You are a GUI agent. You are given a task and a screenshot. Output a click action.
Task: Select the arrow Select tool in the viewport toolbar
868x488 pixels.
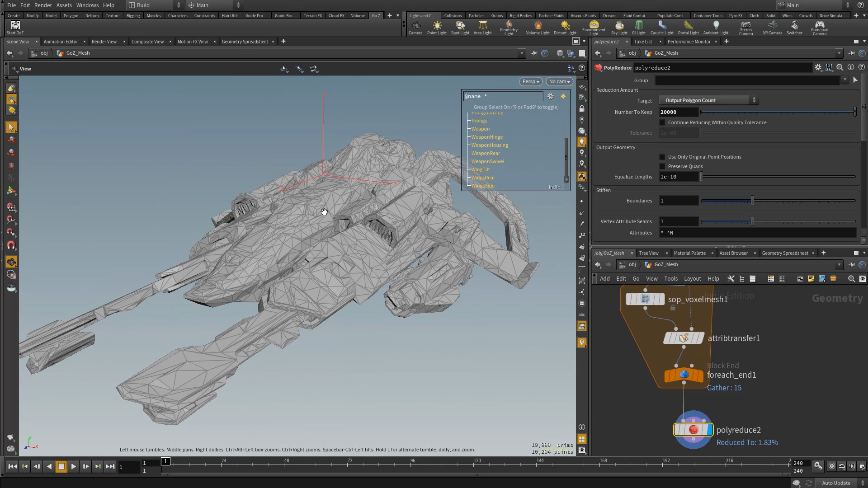(x=11, y=127)
